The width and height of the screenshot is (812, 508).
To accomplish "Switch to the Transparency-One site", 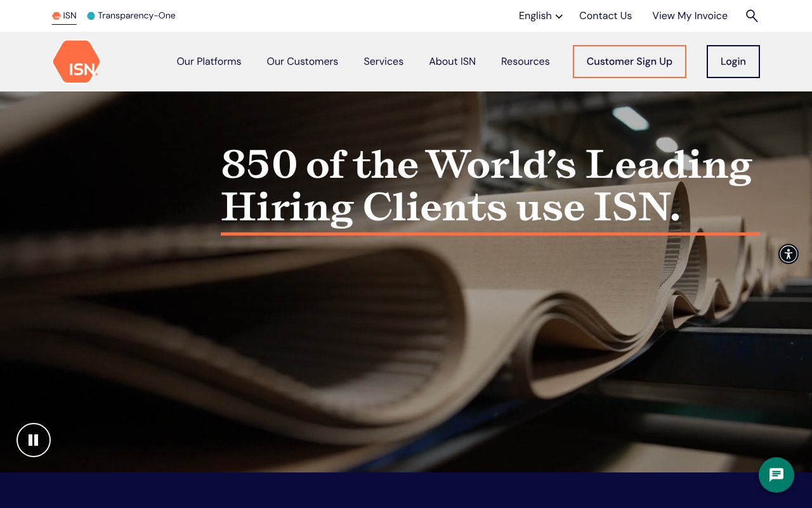I will tap(137, 15).
